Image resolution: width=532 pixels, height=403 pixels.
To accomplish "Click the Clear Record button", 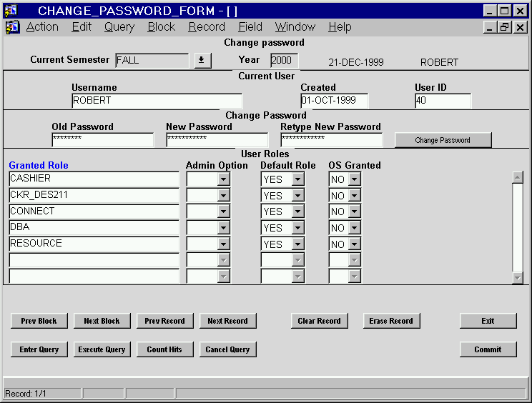I will coord(319,321).
